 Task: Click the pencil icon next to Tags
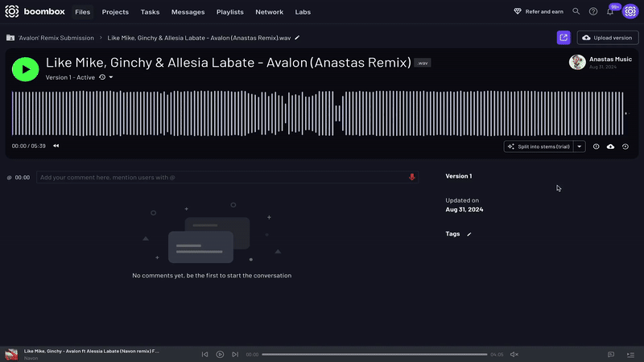coord(469,234)
